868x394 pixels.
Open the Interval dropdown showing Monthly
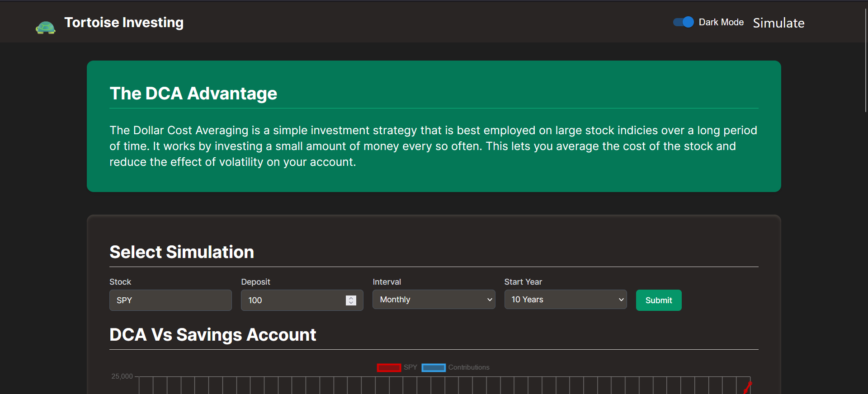434,300
